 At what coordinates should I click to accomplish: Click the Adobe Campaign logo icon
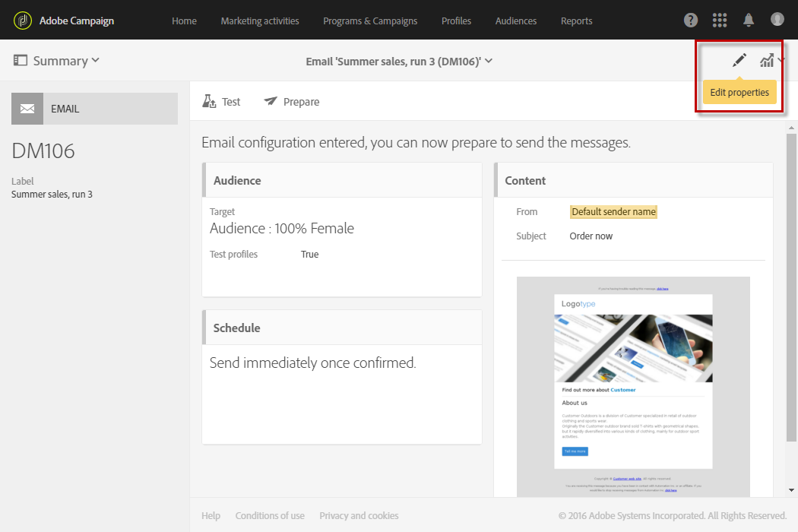tap(23, 21)
